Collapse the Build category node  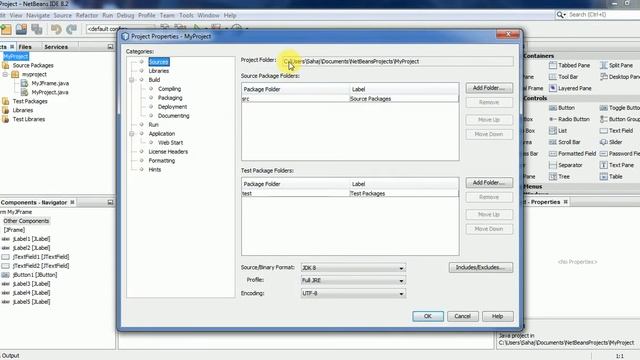[x=131, y=80]
